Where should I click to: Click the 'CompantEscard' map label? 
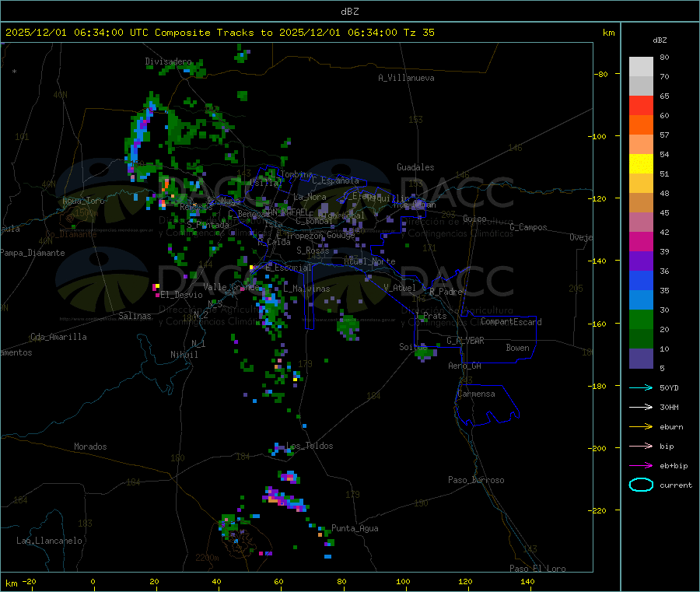click(511, 322)
